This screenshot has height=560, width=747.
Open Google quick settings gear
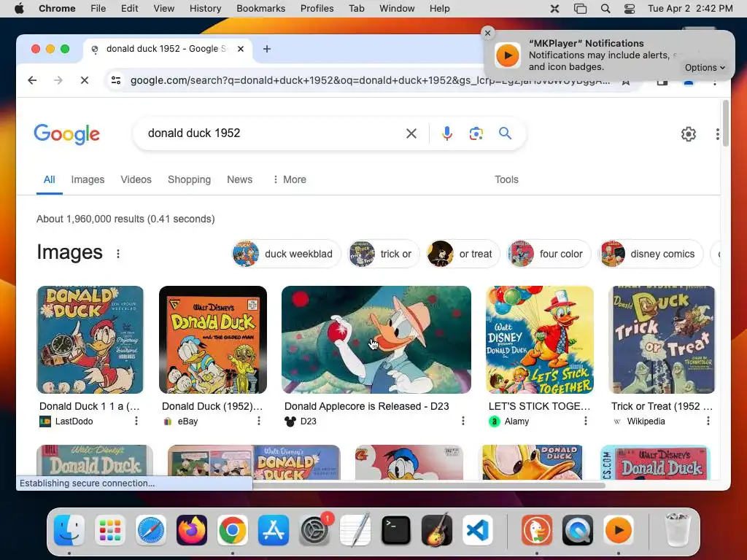[689, 134]
